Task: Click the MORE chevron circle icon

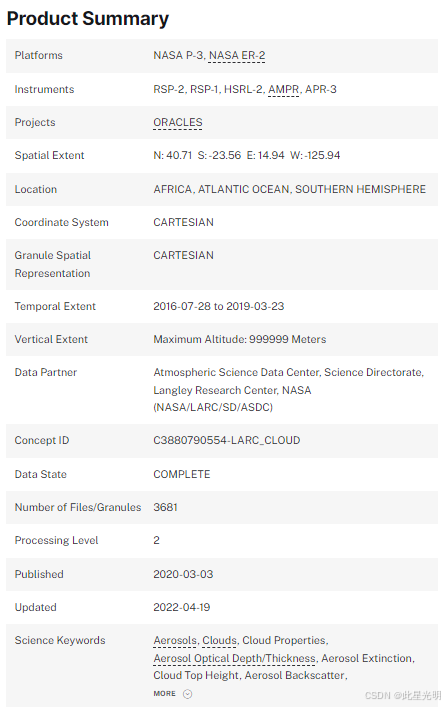Action: (188, 694)
